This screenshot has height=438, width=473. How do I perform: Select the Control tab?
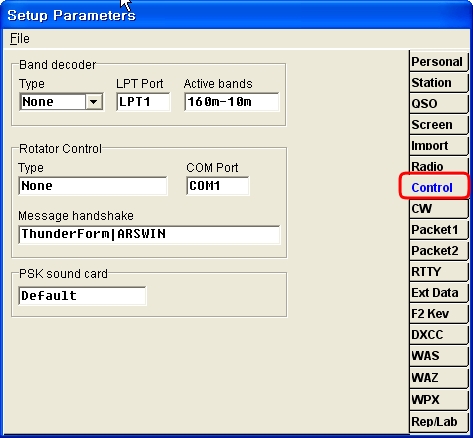pyautogui.click(x=435, y=187)
